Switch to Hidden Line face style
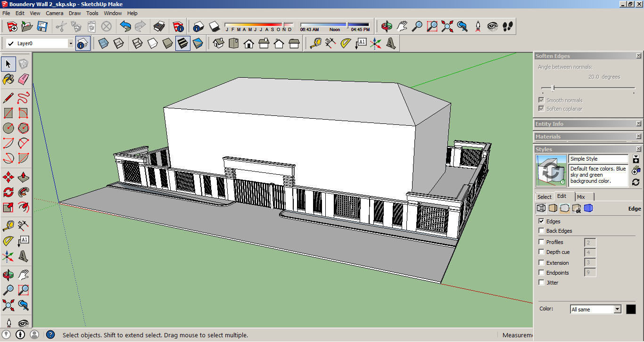Viewport: 644px width, 342px height. [x=152, y=43]
